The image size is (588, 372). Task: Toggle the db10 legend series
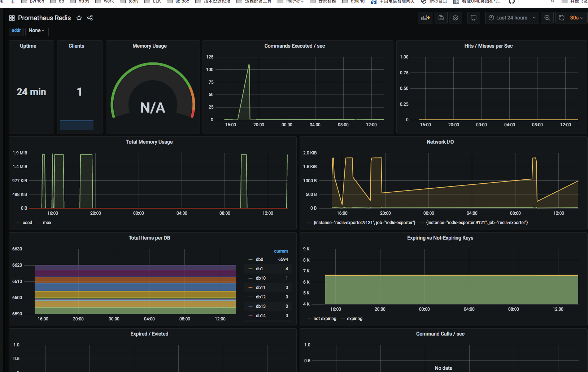[261, 278]
